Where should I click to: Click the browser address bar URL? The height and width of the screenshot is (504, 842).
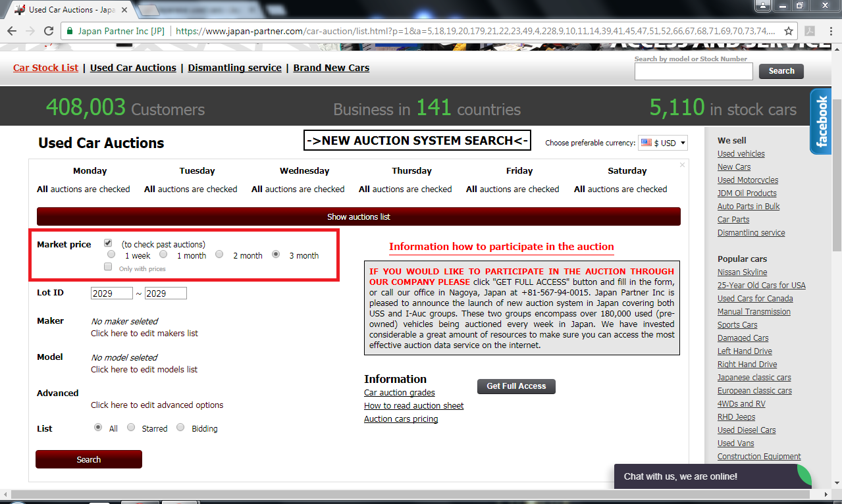tap(474, 31)
